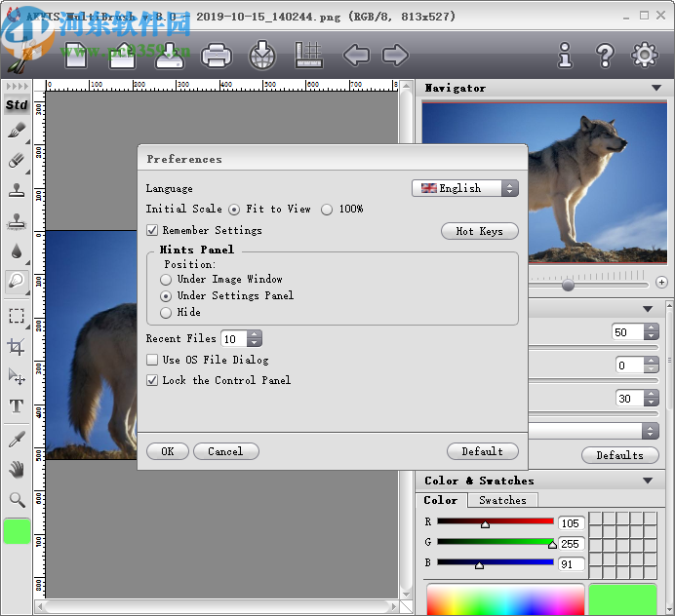Select the Hand tool
The height and width of the screenshot is (616, 675).
tap(17, 470)
